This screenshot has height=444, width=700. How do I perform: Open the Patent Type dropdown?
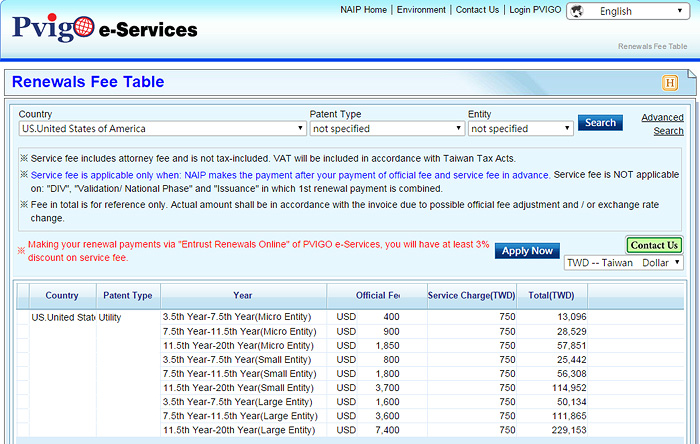pos(387,129)
